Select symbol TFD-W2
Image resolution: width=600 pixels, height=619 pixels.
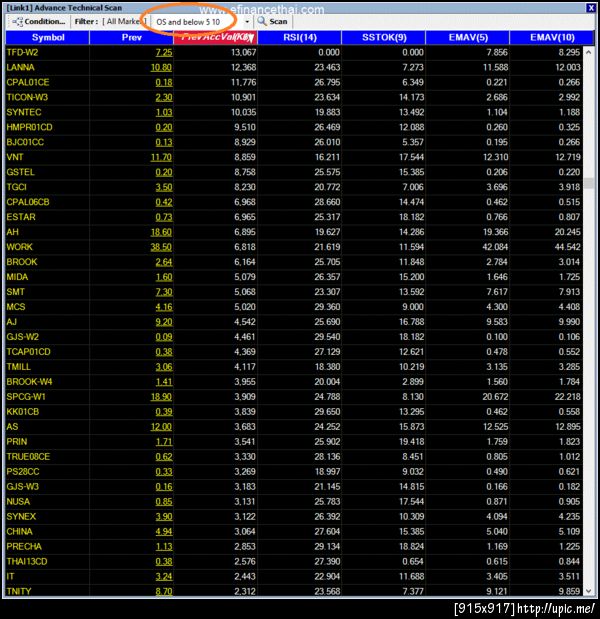[22, 53]
